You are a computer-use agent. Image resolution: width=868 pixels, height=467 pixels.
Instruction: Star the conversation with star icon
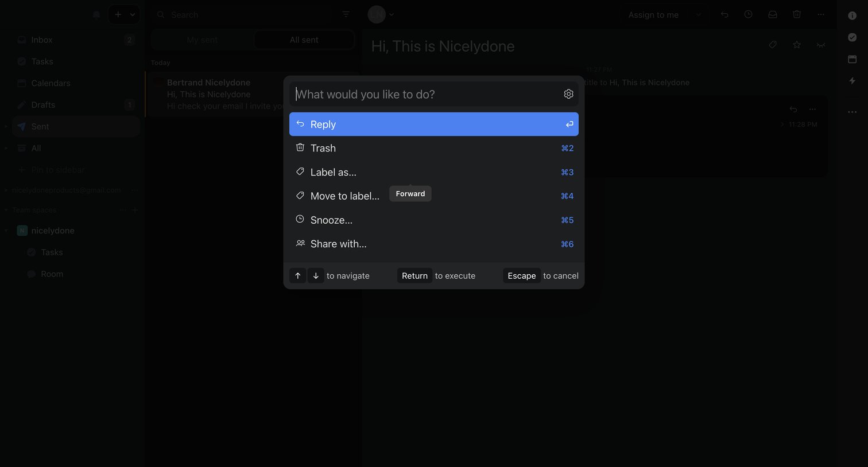(797, 45)
